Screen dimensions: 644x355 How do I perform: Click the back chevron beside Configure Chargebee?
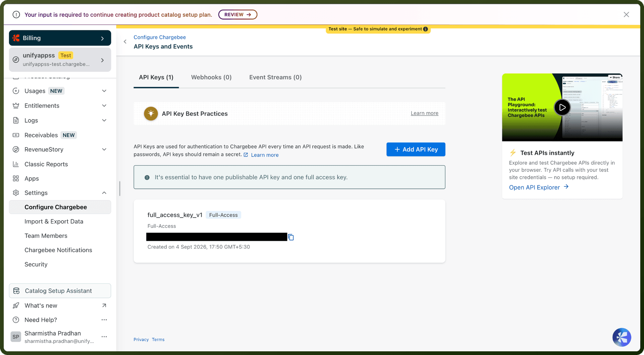(x=125, y=42)
